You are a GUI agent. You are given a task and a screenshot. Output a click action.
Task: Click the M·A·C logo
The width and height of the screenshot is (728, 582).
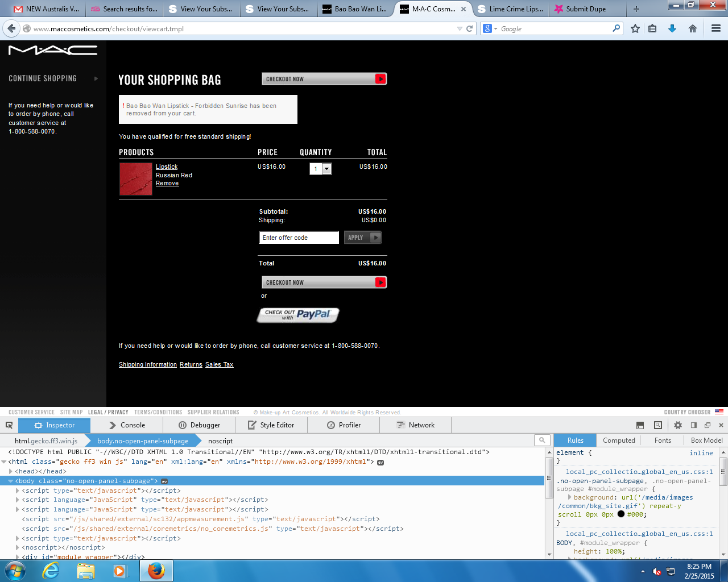pyautogui.click(x=53, y=51)
